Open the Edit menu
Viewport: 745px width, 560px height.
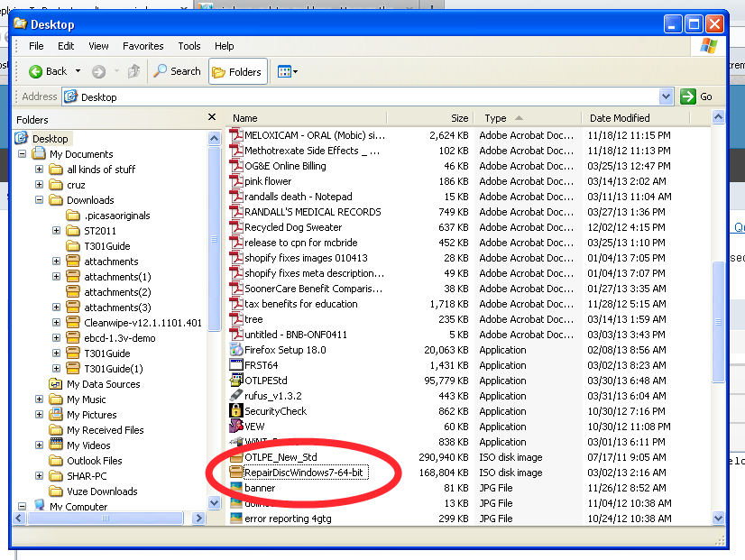[66, 46]
